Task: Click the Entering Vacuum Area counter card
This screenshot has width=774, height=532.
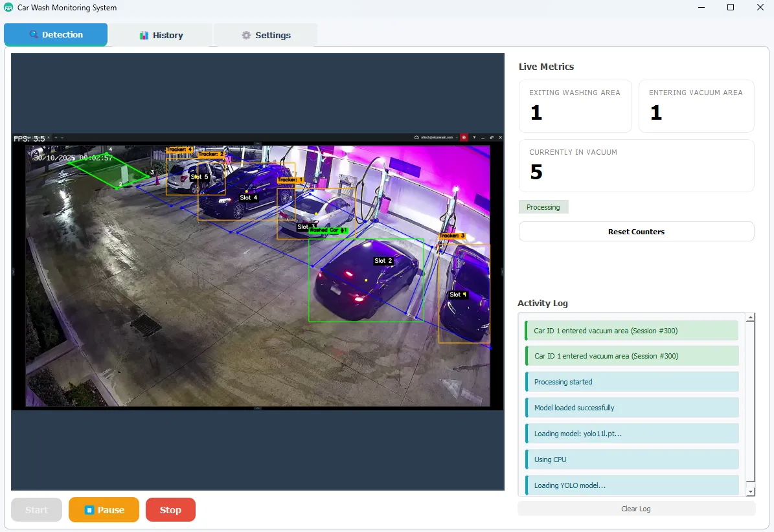Action: [x=696, y=106]
